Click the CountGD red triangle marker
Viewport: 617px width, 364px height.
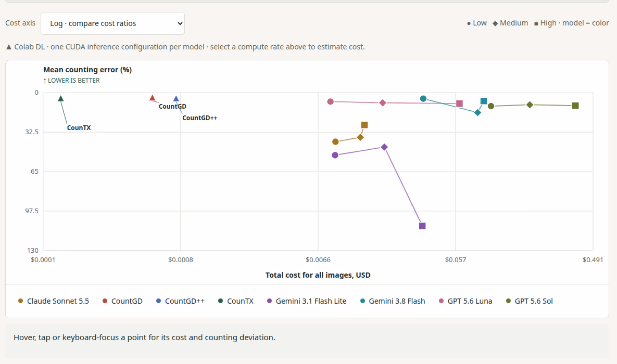[152, 97]
